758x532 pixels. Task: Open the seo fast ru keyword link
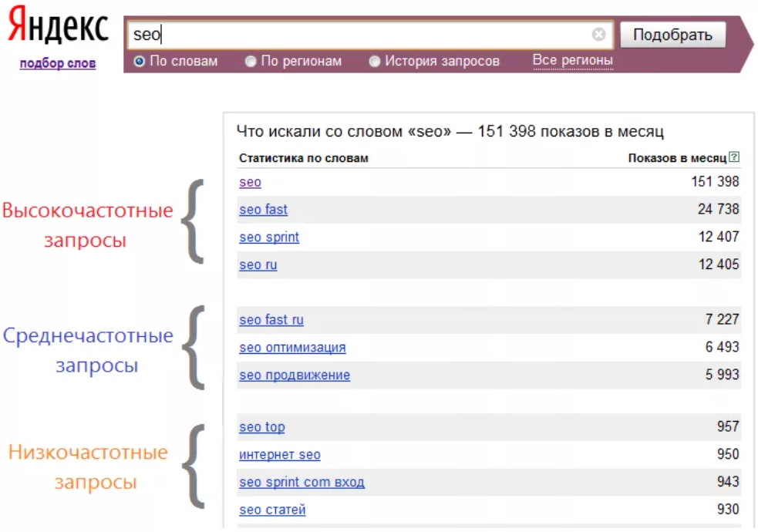pyautogui.click(x=271, y=320)
